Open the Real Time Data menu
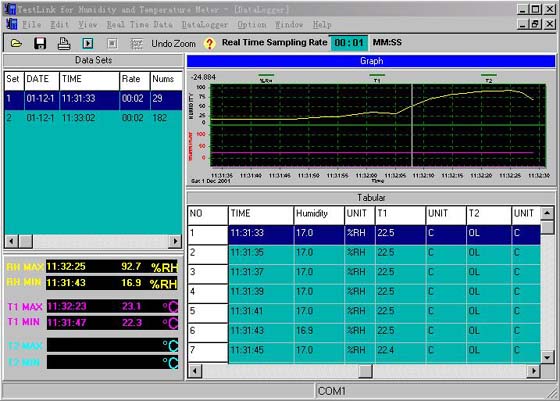Screen dimensions: 560x401 point(140,25)
